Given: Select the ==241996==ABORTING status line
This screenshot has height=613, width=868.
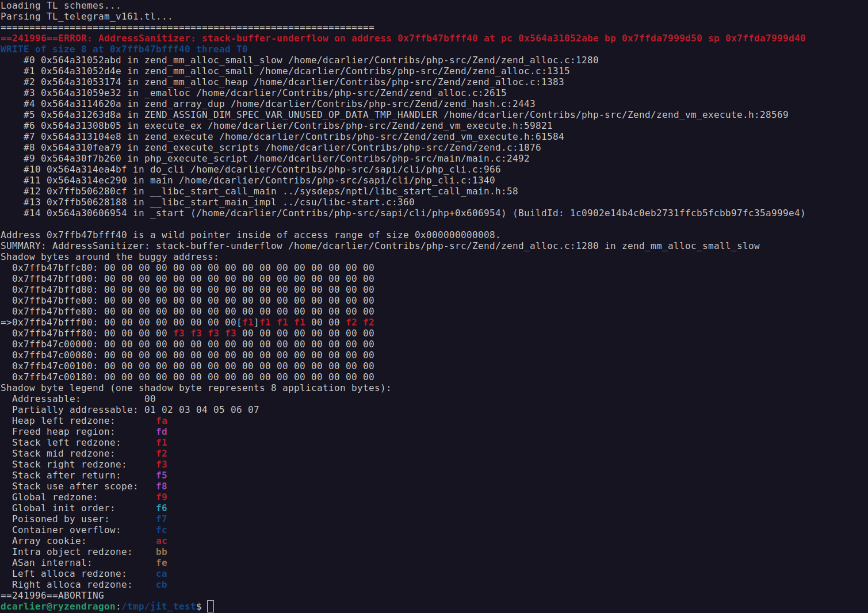Looking at the screenshot, I should click(52, 595).
